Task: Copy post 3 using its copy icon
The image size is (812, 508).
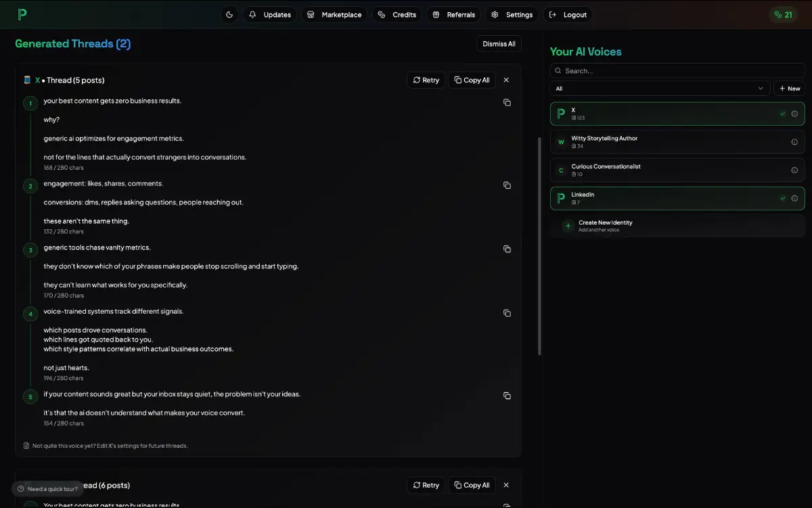Action: click(x=507, y=249)
